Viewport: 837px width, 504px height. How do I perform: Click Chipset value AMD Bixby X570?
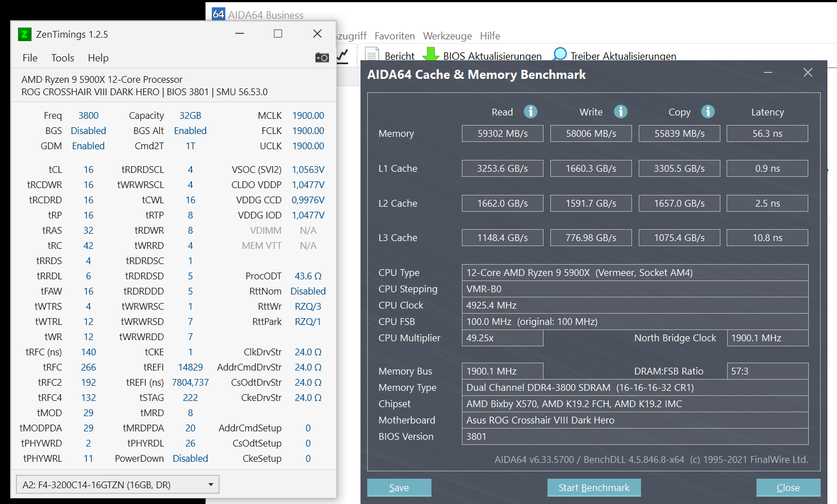point(635,404)
